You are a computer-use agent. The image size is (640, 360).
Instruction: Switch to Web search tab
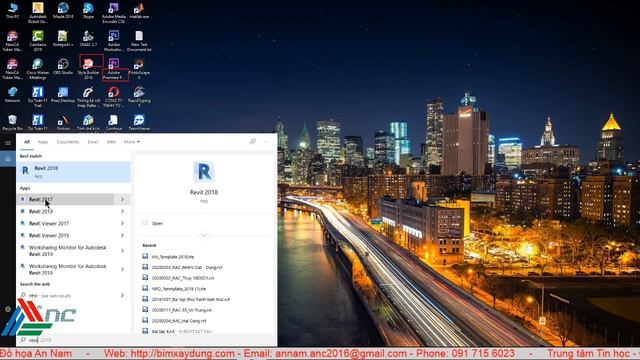click(111, 142)
